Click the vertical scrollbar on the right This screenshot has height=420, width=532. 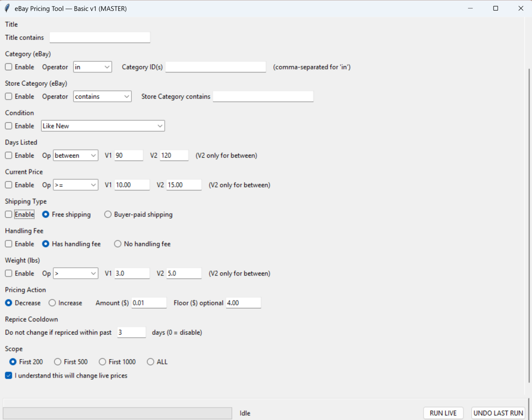tap(529, 225)
